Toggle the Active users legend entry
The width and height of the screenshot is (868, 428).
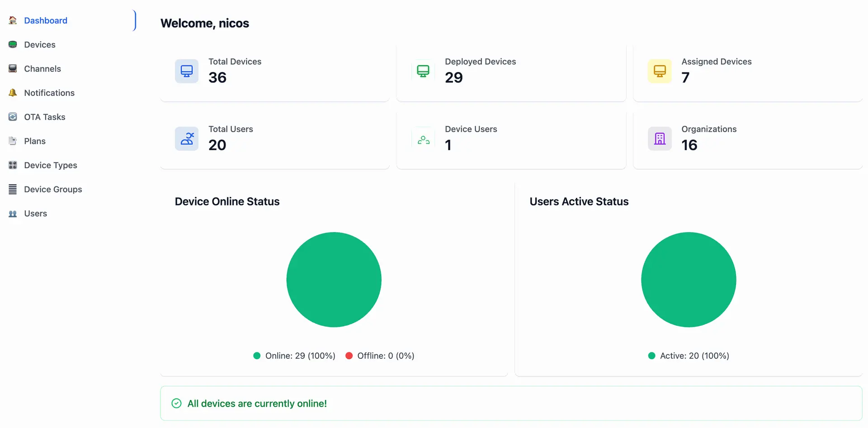click(x=689, y=356)
